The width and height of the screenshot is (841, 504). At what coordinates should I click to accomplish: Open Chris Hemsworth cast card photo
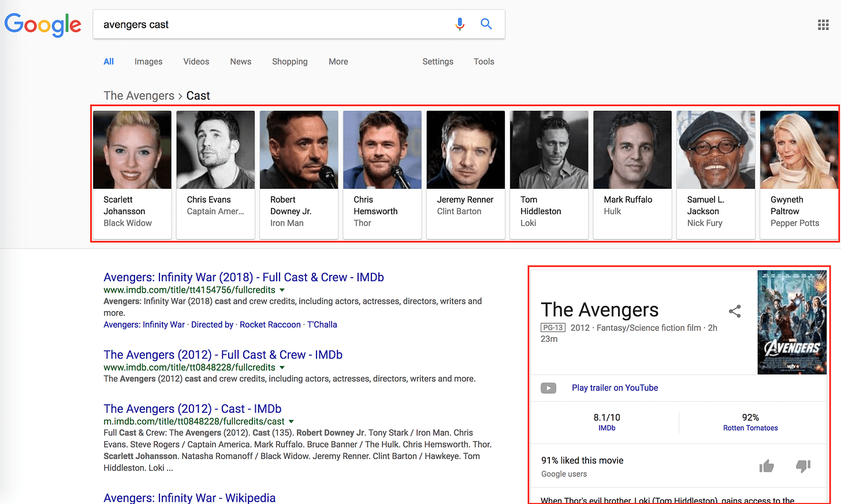coord(382,150)
